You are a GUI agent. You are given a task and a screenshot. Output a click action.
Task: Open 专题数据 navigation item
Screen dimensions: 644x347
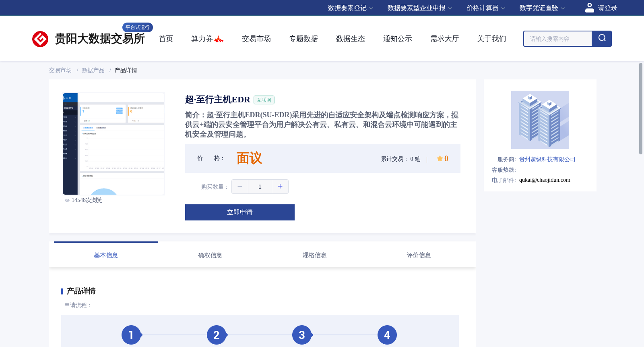click(303, 39)
